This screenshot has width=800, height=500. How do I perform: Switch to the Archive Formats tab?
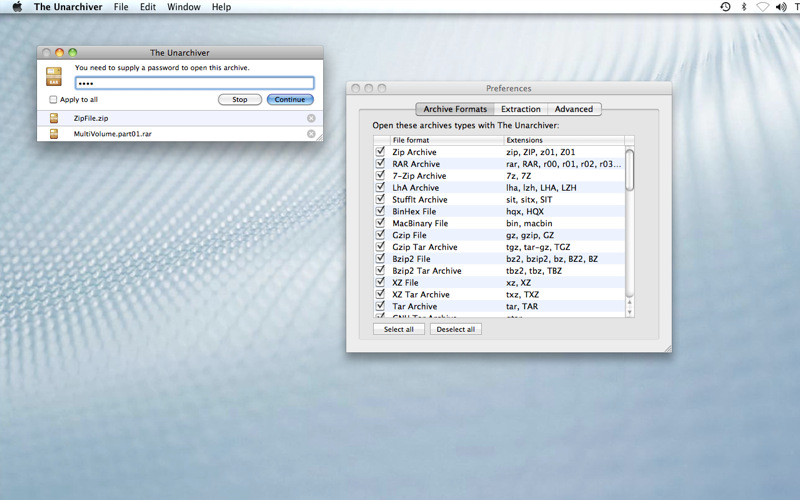point(455,109)
